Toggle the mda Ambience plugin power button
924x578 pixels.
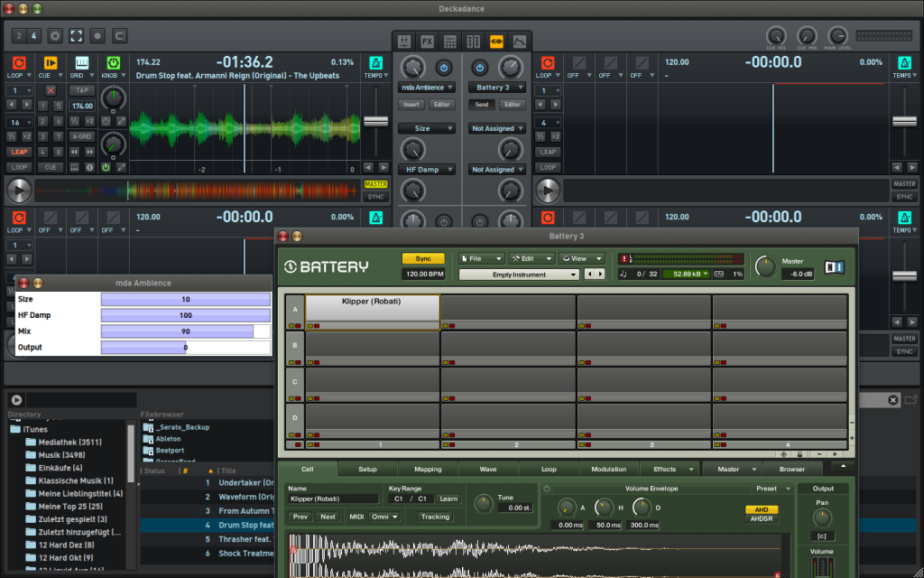pos(444,68)
